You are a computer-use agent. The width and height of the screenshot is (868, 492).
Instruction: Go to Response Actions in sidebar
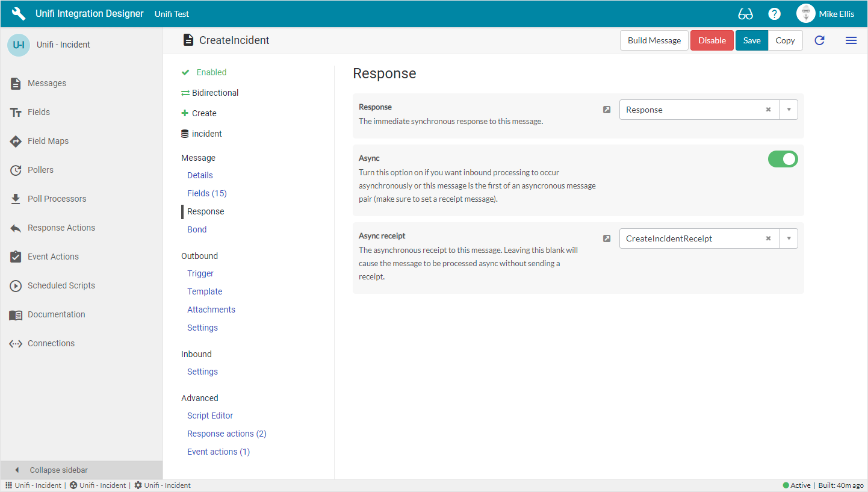(61, 228)
